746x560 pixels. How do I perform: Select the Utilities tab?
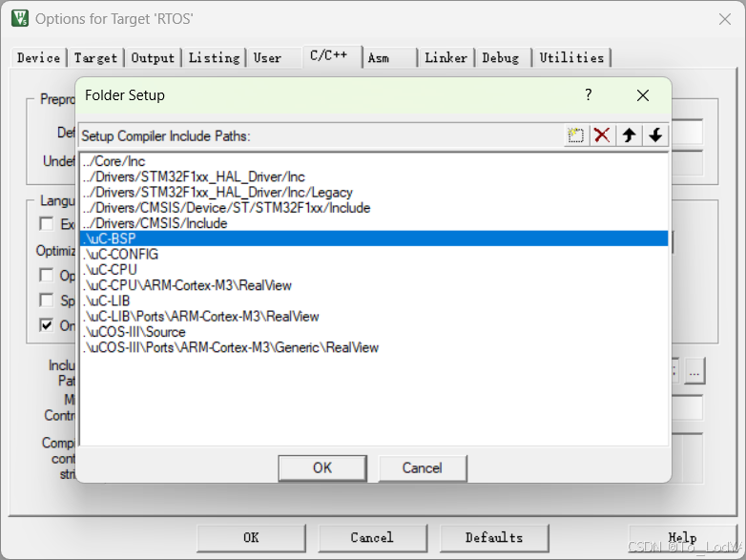571,58
